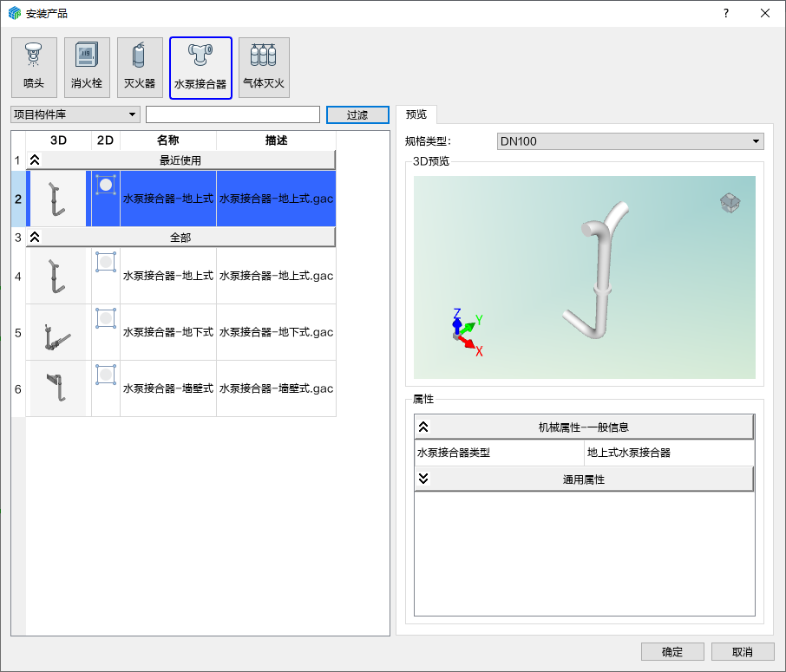Select the 气体灭火 gas suppression category
The image size is (786, 672).
pyautogui.click(x=264, y=68)
